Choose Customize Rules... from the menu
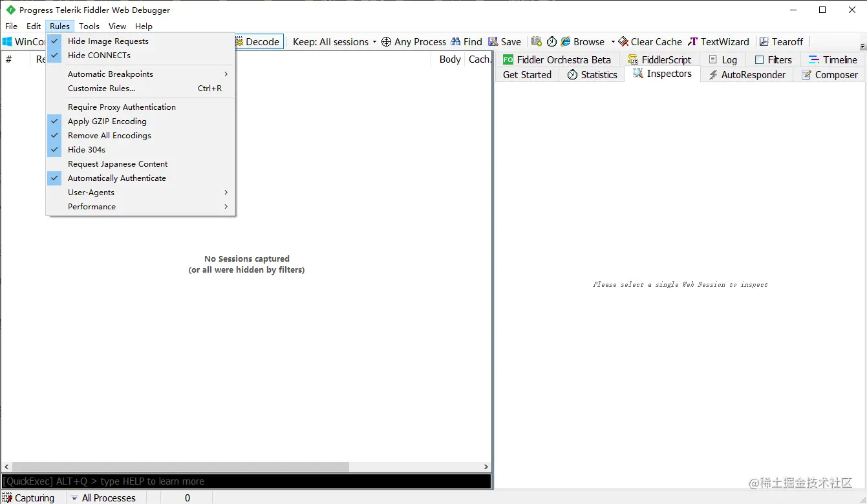The height and width of the screenshot is (504, 867). click(140, 89)
